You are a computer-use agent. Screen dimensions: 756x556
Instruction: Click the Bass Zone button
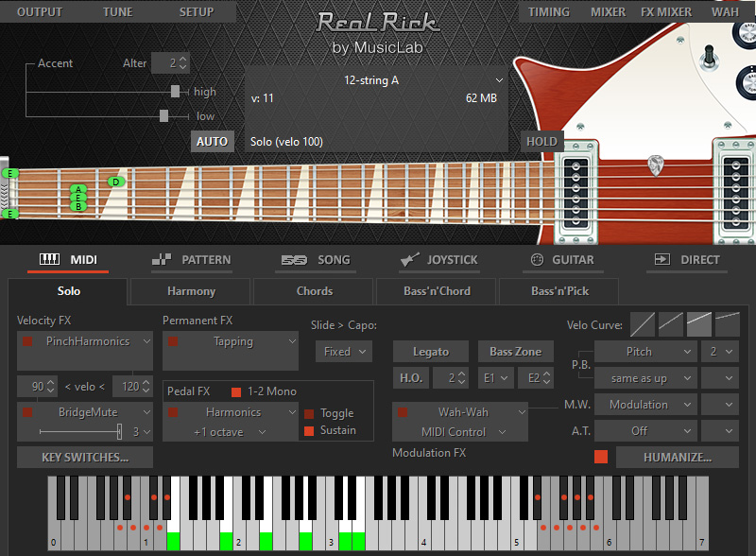tap(515, 352)
